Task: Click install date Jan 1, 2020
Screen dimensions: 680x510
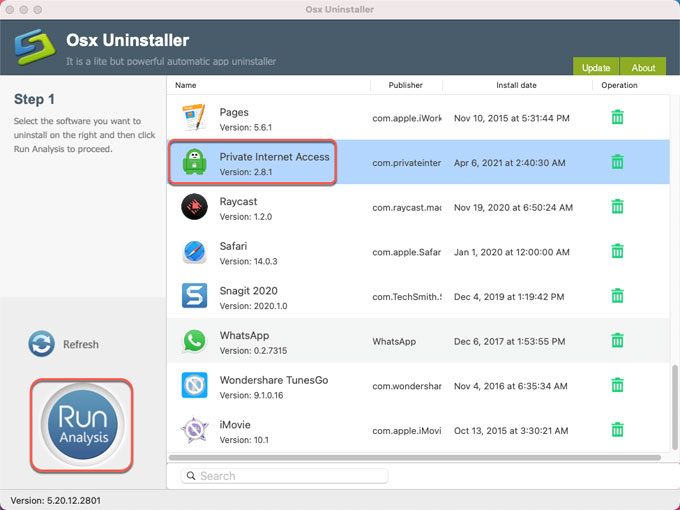Action: [512, 252]
